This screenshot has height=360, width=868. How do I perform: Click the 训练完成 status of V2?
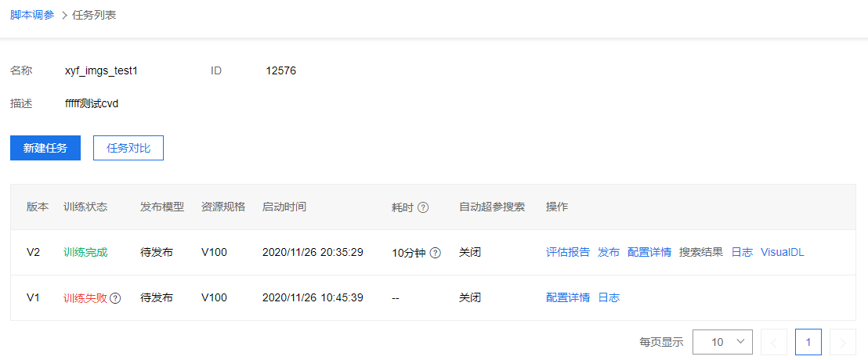pos(85,252)
